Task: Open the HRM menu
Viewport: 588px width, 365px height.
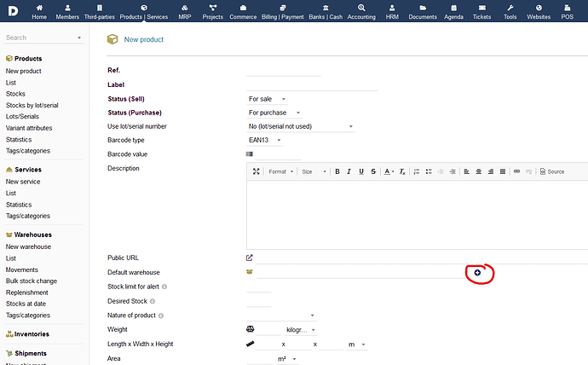Action: click(x=392, y=12)
